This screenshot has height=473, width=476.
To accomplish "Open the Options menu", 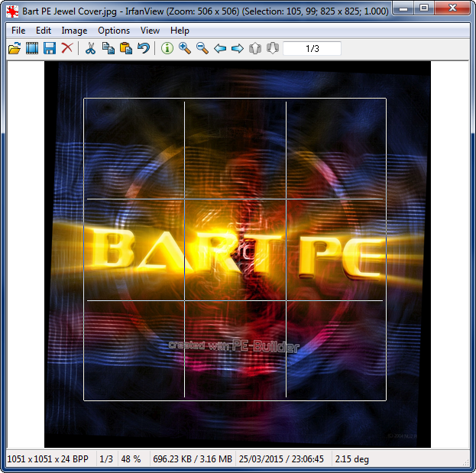I will coord(114,31).
